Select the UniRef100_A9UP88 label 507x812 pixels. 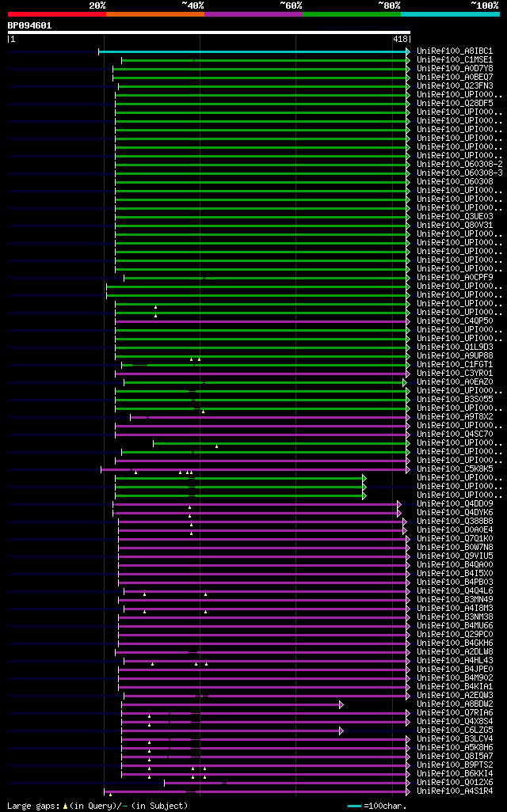click(x=455, y=356)
